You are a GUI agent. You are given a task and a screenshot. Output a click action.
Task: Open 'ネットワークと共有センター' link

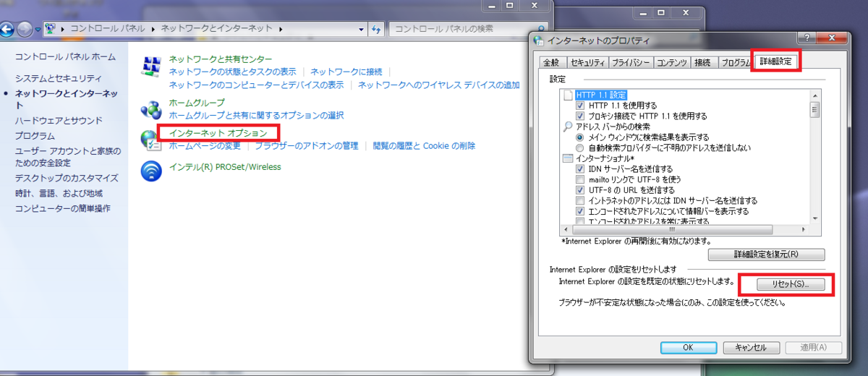pos(221,59)
